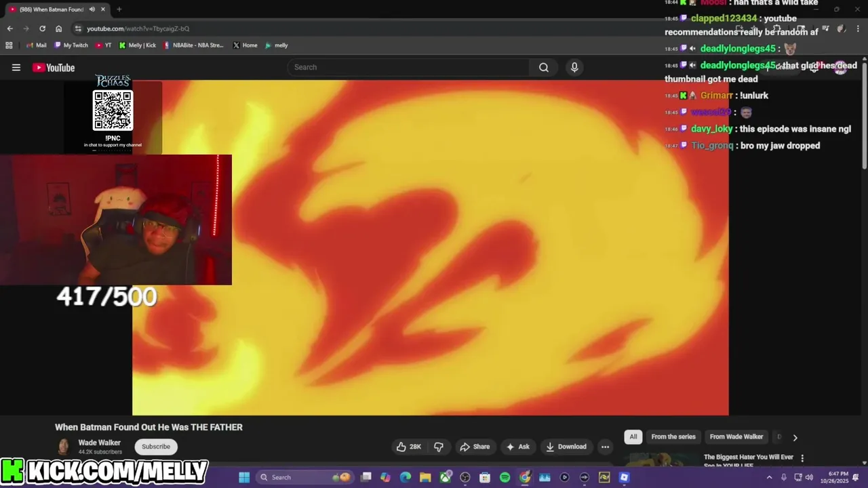868x488 pixels.
Task: Open the Wade Walker channel name
Action: (100, 443)
